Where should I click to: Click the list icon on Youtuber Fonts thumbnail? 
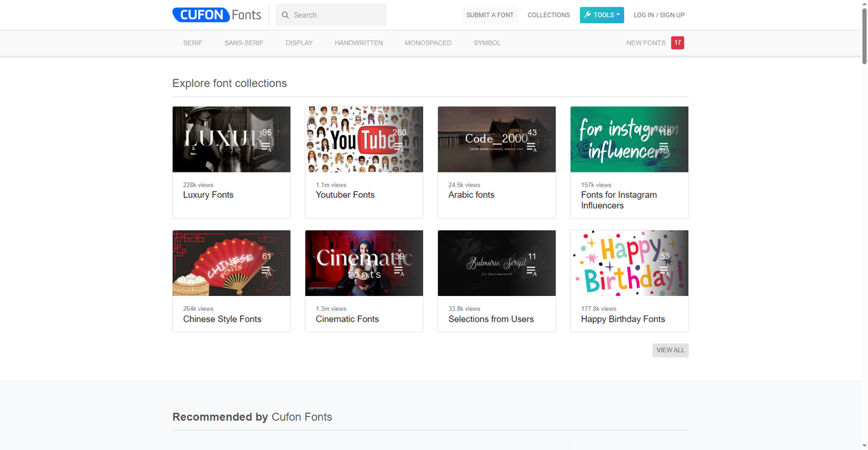tap(399, 147)
